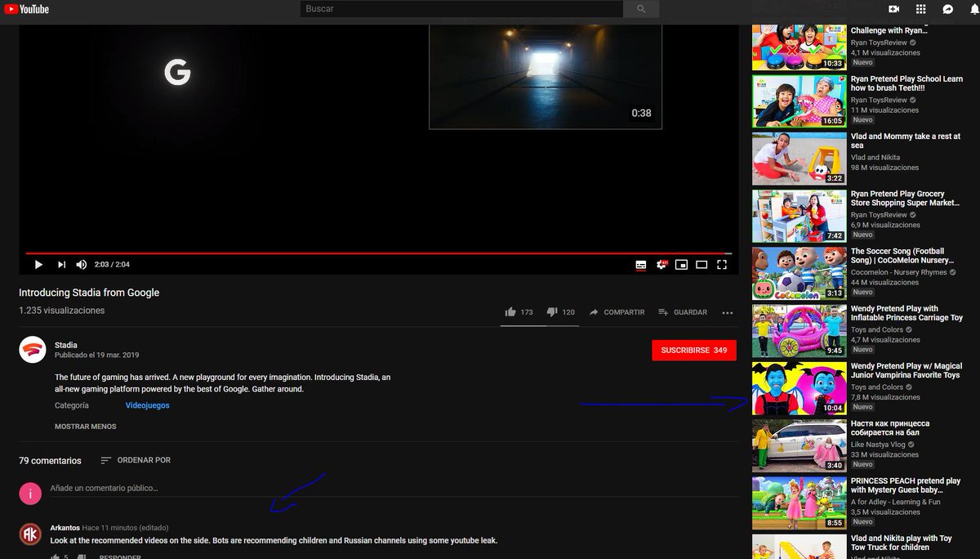Open player settings gear
Image resolution: width=980 pixels, height=559 pixels.
click(662, 265)
